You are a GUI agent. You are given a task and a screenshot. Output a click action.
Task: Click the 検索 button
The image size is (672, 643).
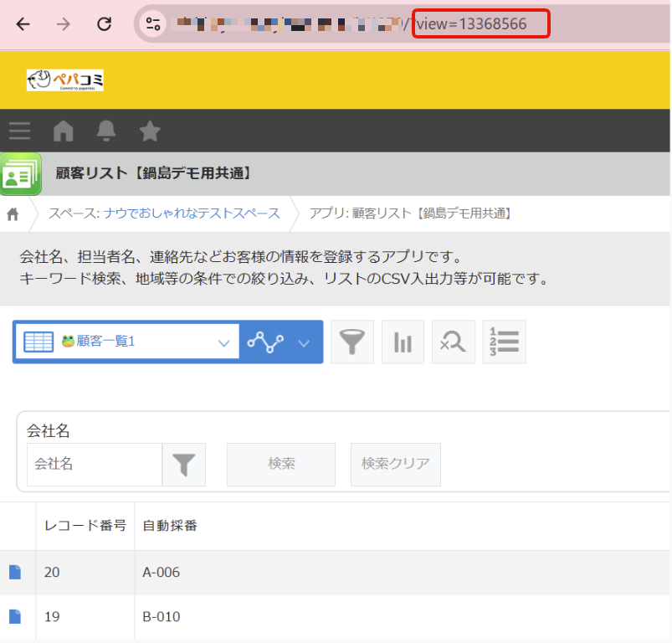pos(281,465)
